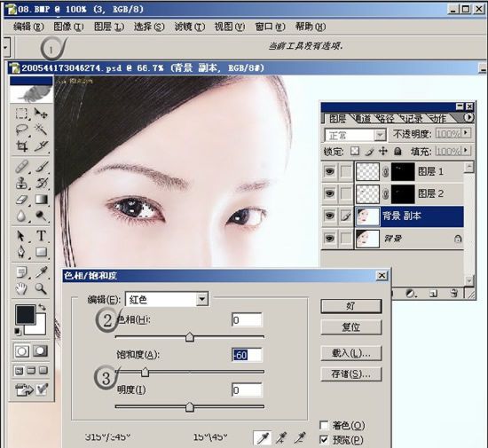Click the 载入(L)... button
Viewport: 488px width, 448px height.
[351, 353]
